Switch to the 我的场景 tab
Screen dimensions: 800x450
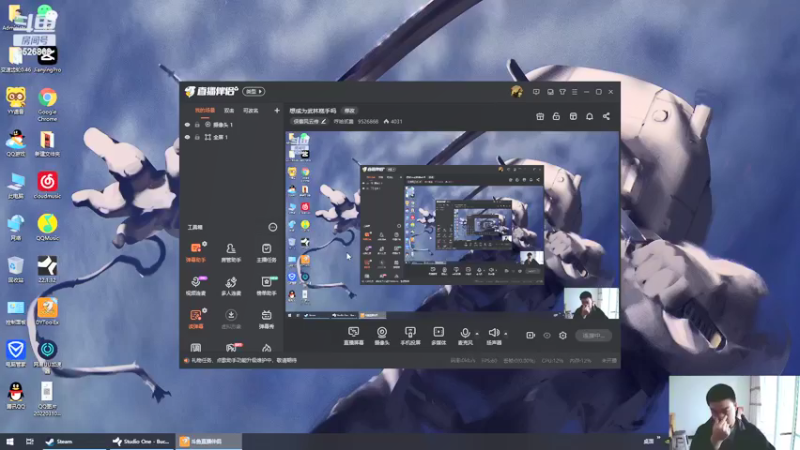pos(205,110)
